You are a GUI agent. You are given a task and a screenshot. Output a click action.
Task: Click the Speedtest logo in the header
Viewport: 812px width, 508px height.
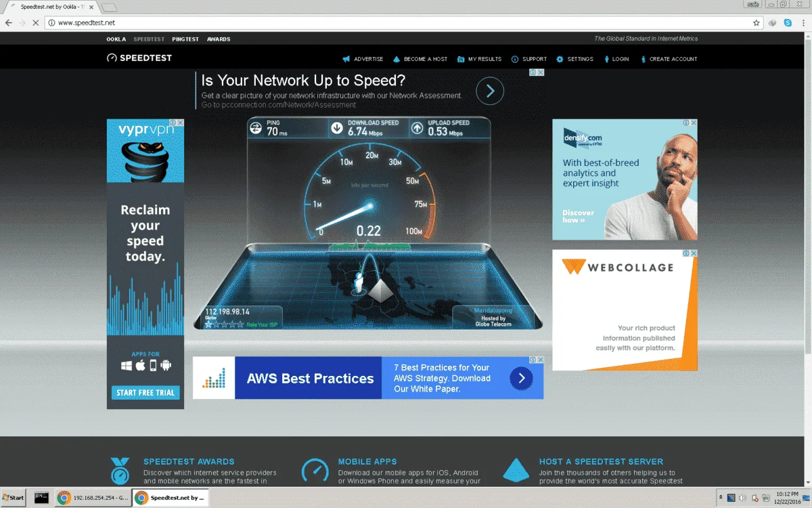139,58
